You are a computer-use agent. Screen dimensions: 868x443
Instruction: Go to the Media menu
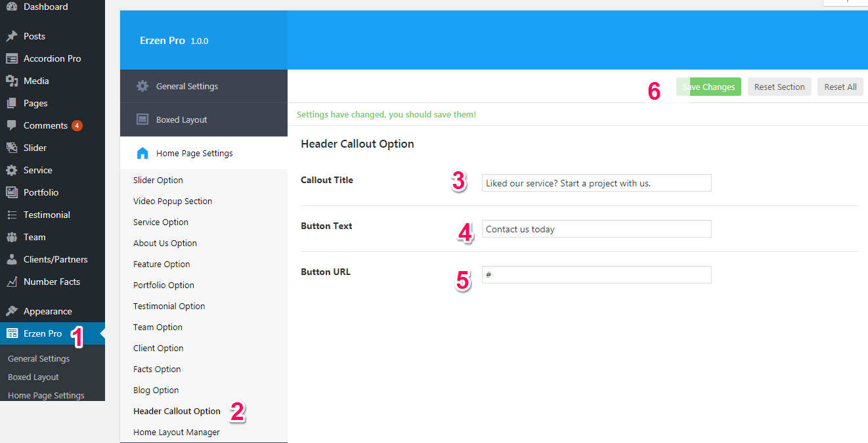pyautogui.click(x=53, y=81)
